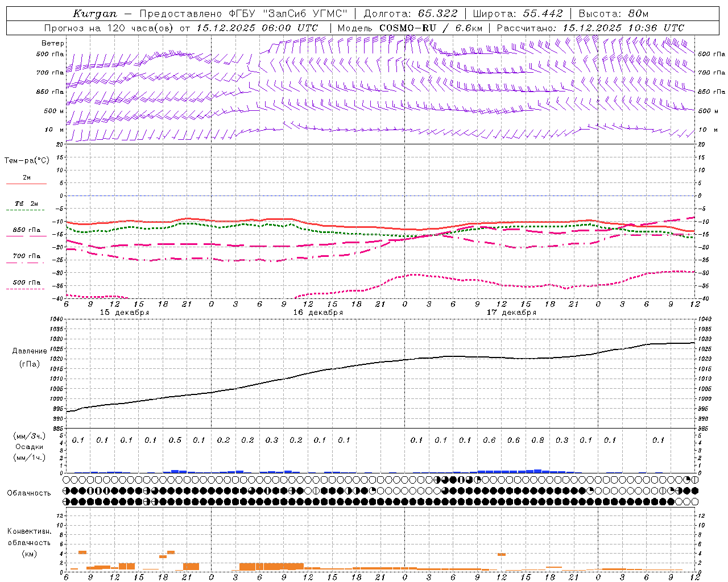Click the '15 декабря' date label
The image size is (728, 582).
pos(125,313)
